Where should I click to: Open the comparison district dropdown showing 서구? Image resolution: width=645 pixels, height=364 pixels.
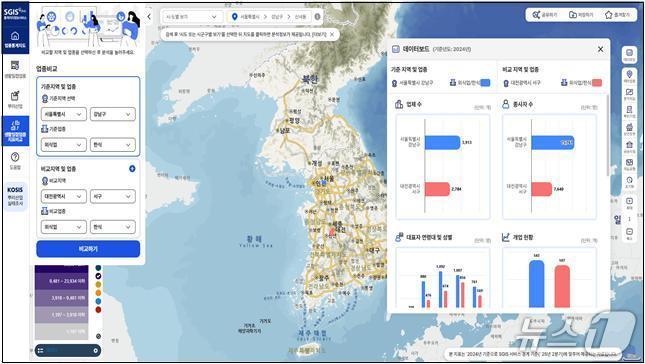click(x=112, y=196)
